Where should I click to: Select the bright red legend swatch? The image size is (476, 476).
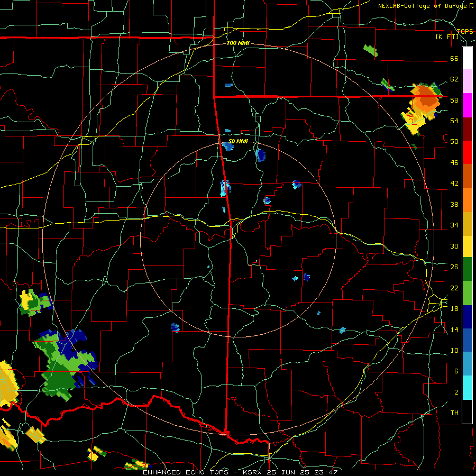point(467,152)
